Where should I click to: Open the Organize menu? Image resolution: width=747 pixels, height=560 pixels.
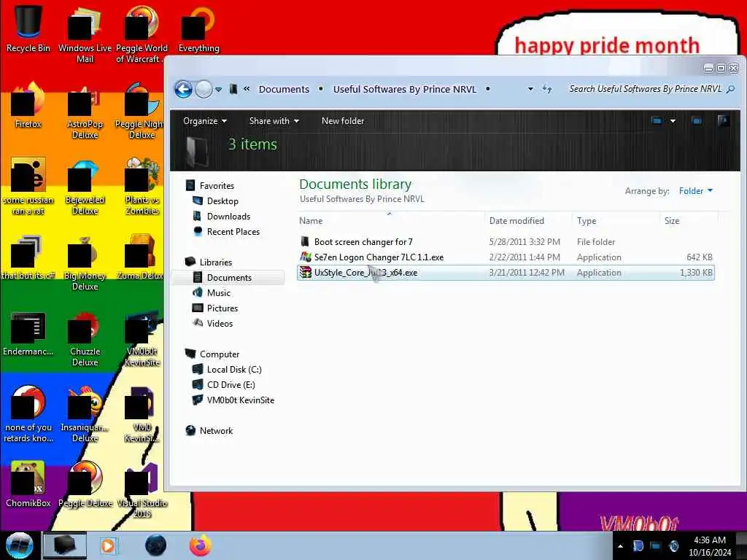point(205,121)
